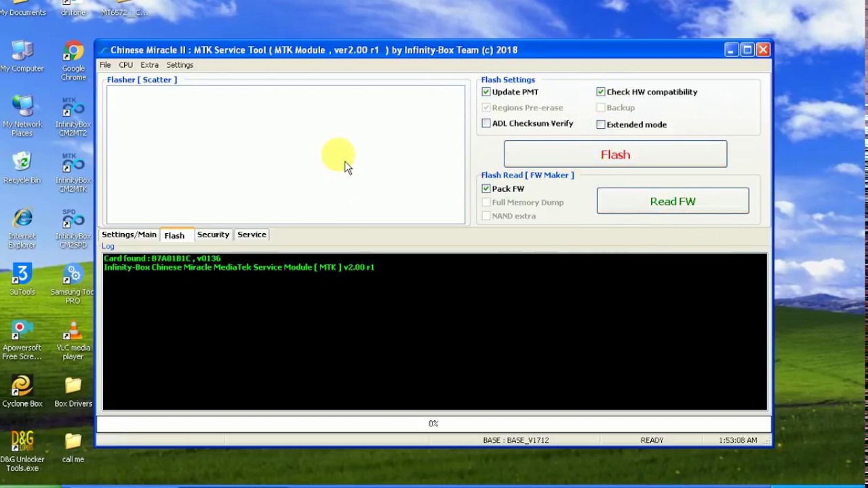This screenshot has width=868, height=488.
Task: Open the File menu
Action: 105,65
